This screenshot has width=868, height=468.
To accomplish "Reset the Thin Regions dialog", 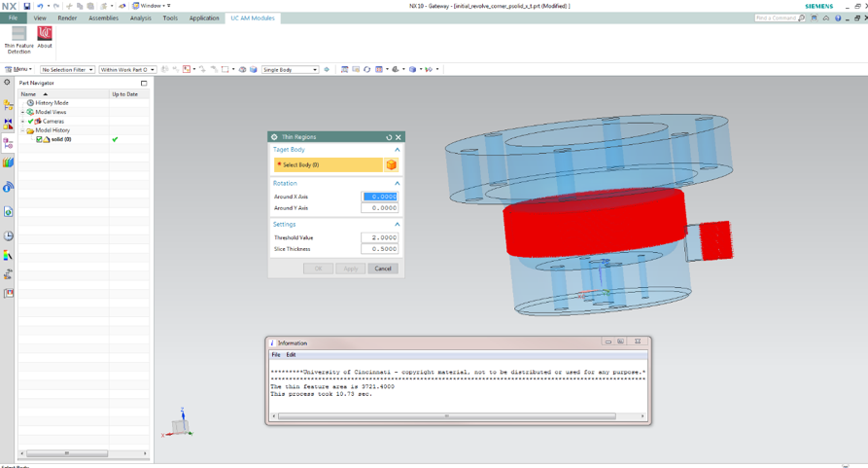I will [389, 137].
